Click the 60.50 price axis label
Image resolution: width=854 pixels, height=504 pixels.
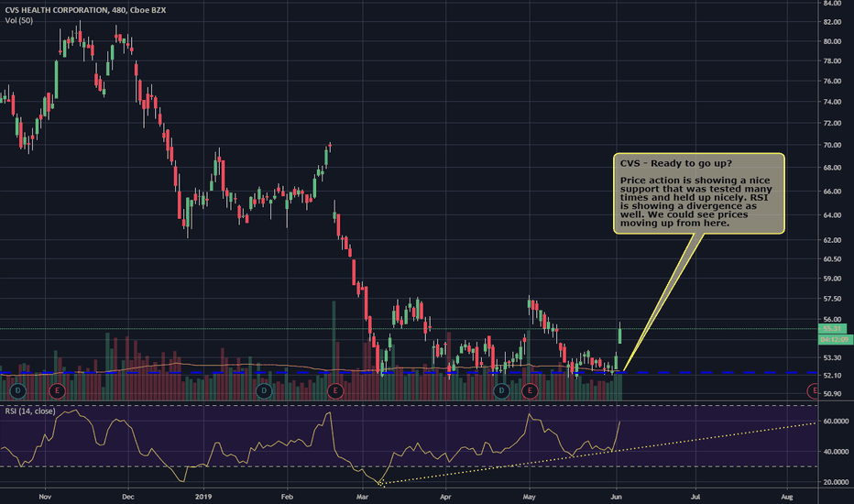point(832,258)
